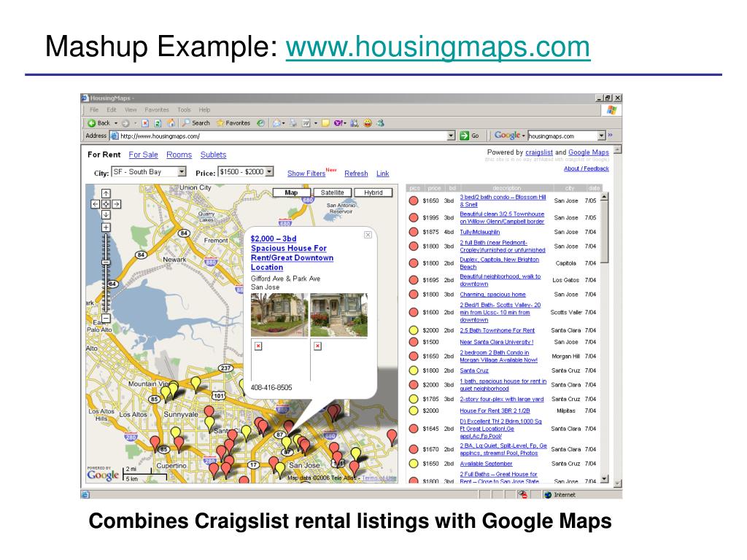Open the Google toolbar logo menu
Image resolution: width=747 pixels, height=560 pixels.
509,136
